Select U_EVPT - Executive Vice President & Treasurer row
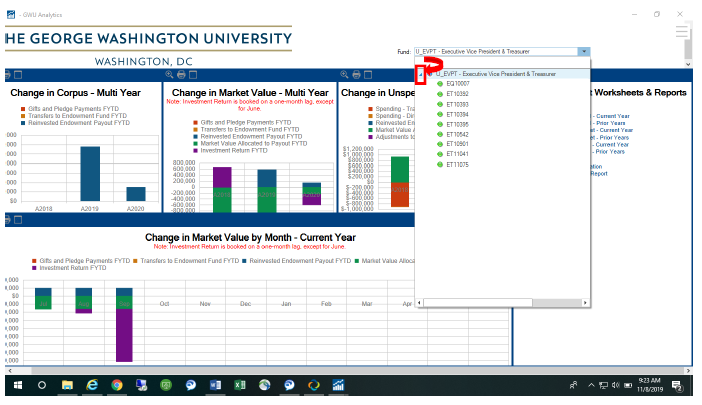This screenshot has height=405, width=702. point(496,74)
